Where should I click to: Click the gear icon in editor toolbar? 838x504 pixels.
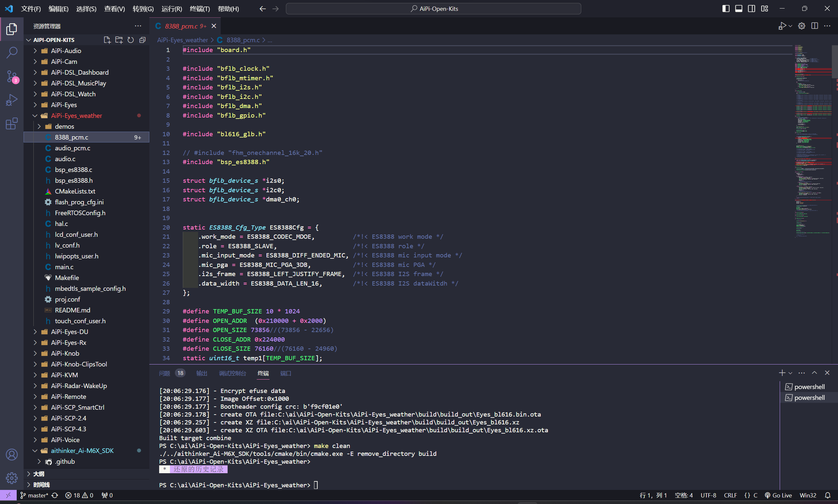802,26
